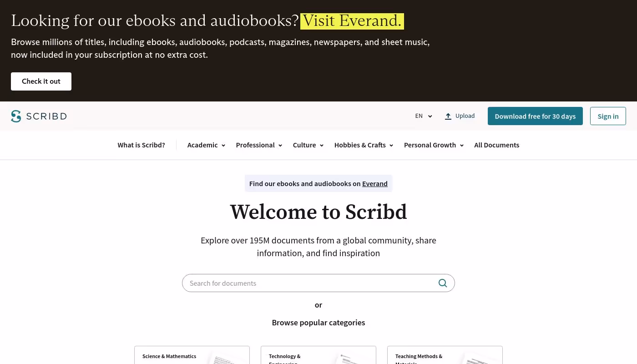This screenshot has height=364, width=637.
Task: Click Download free for 30 days
Action: pos(535,116)
